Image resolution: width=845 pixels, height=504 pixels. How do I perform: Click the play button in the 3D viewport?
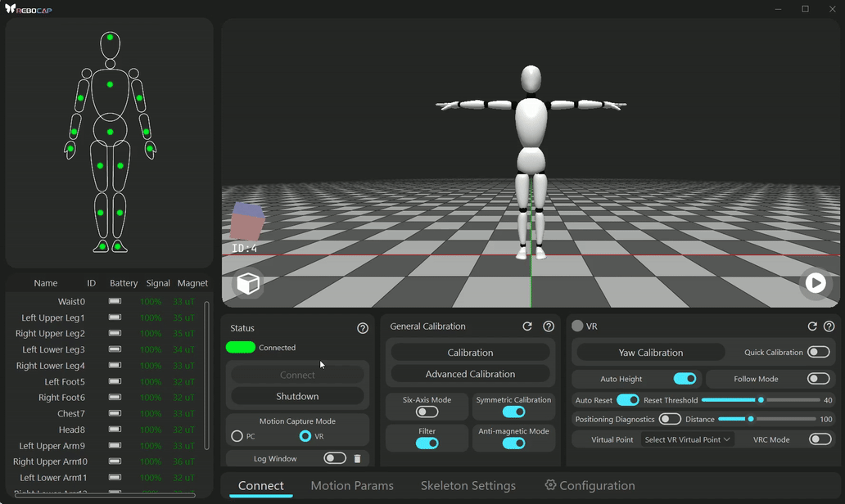[x=816, y=283]
